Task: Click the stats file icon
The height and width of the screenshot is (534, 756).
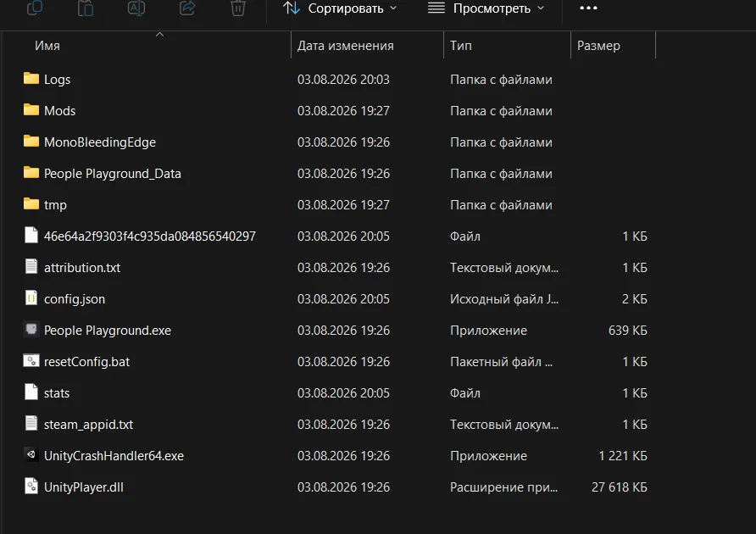Action: [x=31, y=392]
